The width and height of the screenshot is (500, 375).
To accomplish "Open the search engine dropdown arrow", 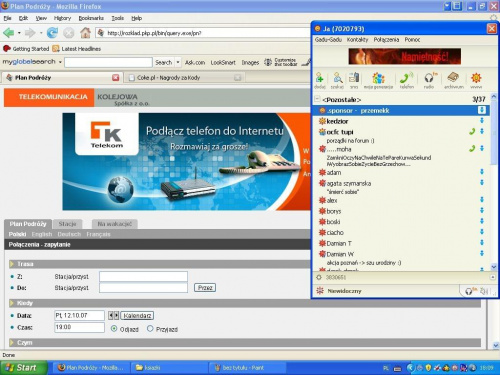I will 178,62.
